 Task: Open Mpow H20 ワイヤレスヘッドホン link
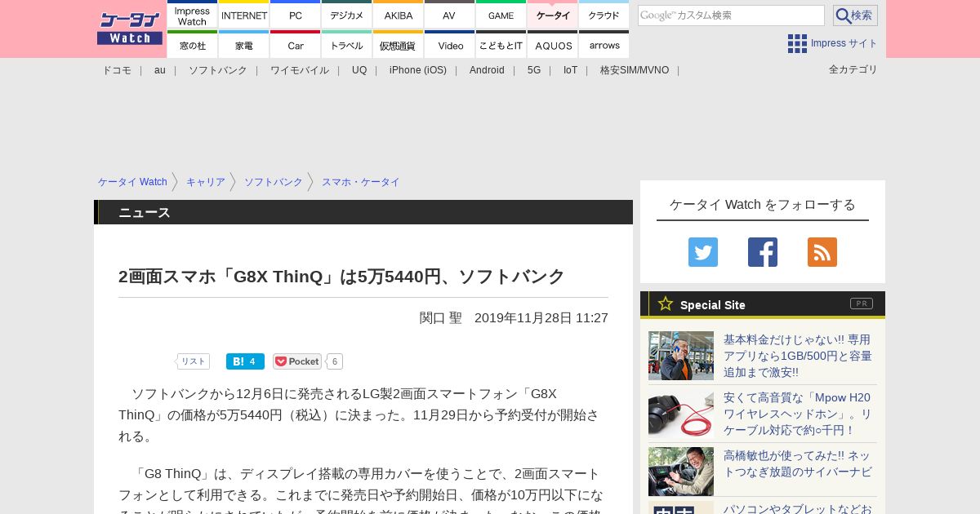[798, 414]
